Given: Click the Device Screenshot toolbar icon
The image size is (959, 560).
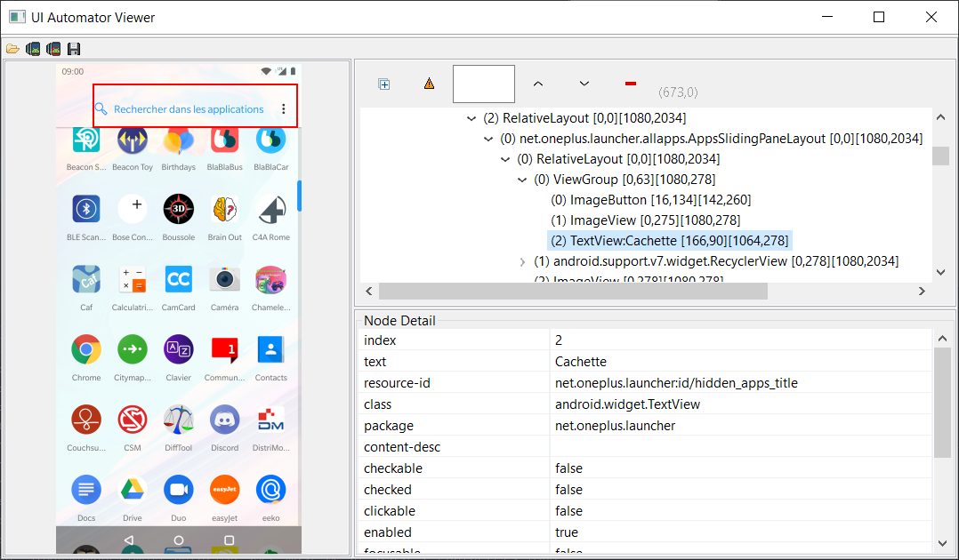Looking at the screenshot, I should pyautogui.click(x=33, y=49).
